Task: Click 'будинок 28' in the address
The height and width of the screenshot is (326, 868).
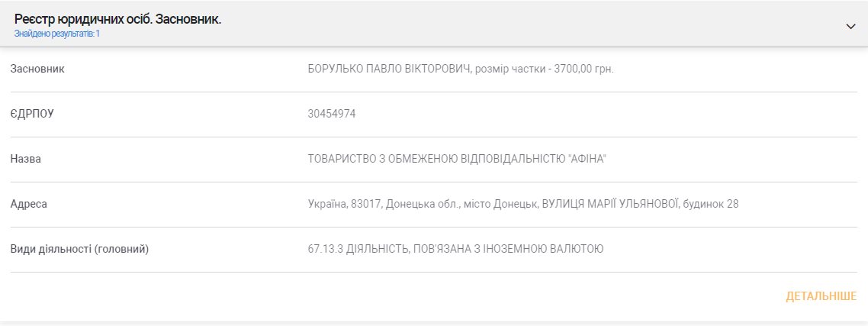Action: coord(711,204)
